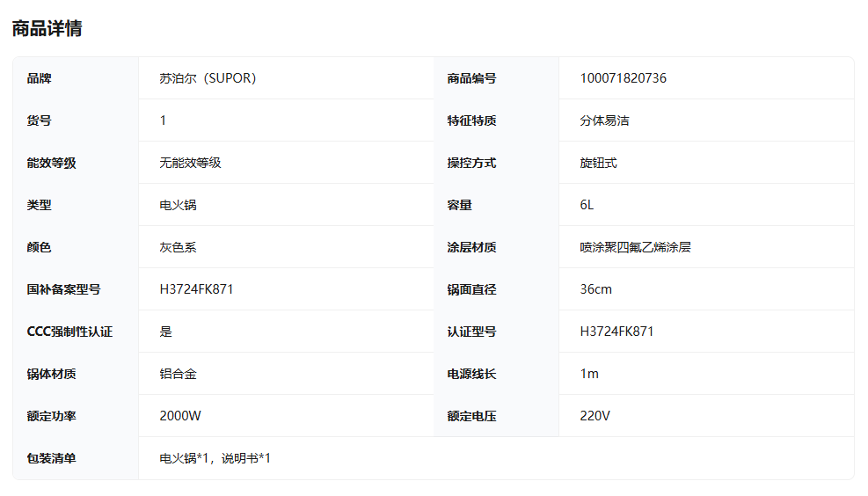Image resolution: width=868 pixels, height=496 pixels.
Task: Select the brand value 苏泊尔（SUPOR）
Action: (x=208, y=78)
